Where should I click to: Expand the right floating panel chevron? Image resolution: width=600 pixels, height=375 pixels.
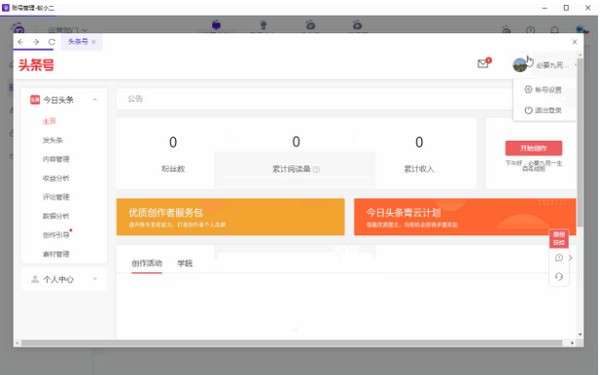(571, 258)
